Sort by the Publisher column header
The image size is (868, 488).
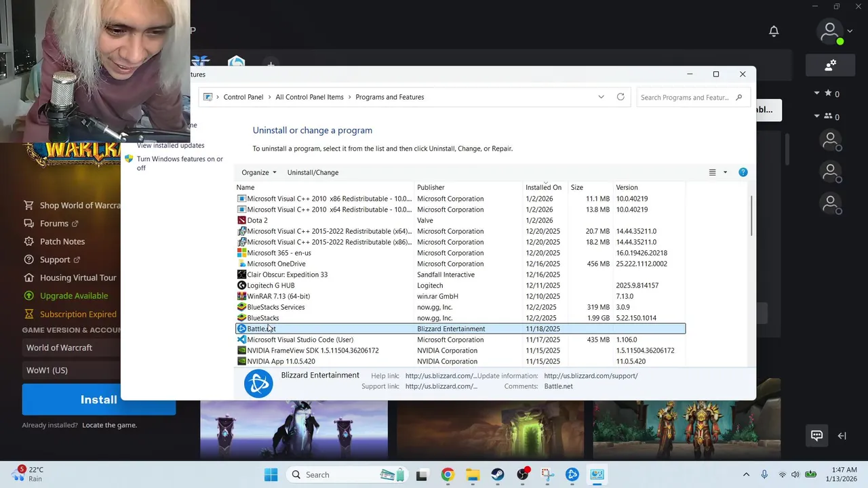click(x=469, y=187)
